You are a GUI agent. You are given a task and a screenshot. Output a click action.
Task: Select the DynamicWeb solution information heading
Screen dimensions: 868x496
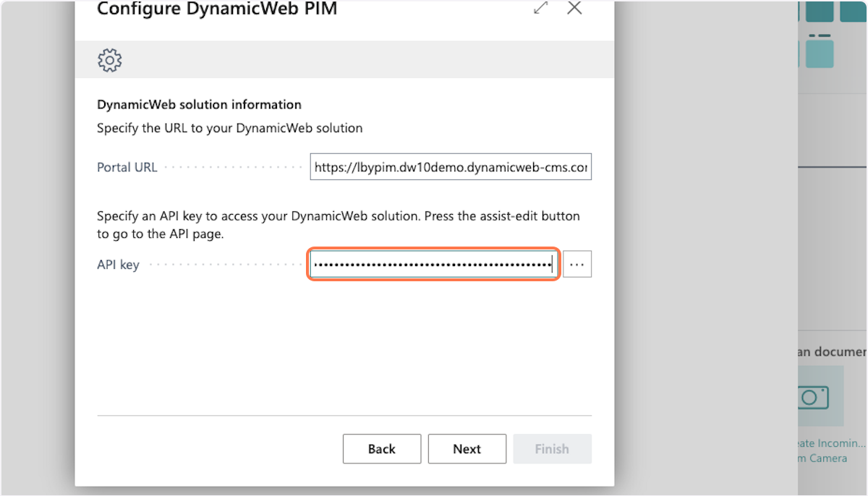pos(199,105)
